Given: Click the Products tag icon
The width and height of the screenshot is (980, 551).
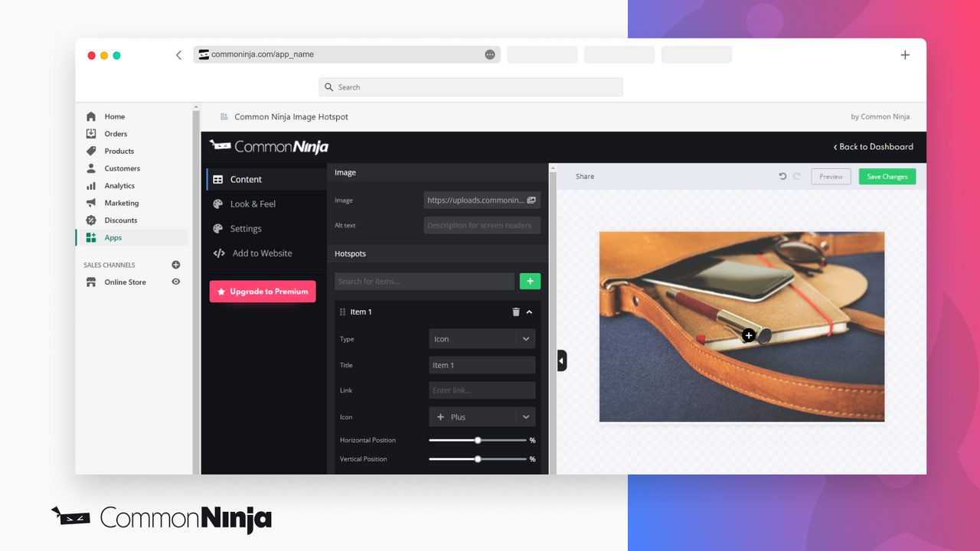Looking at the screenshot, I should click(91, 151).
